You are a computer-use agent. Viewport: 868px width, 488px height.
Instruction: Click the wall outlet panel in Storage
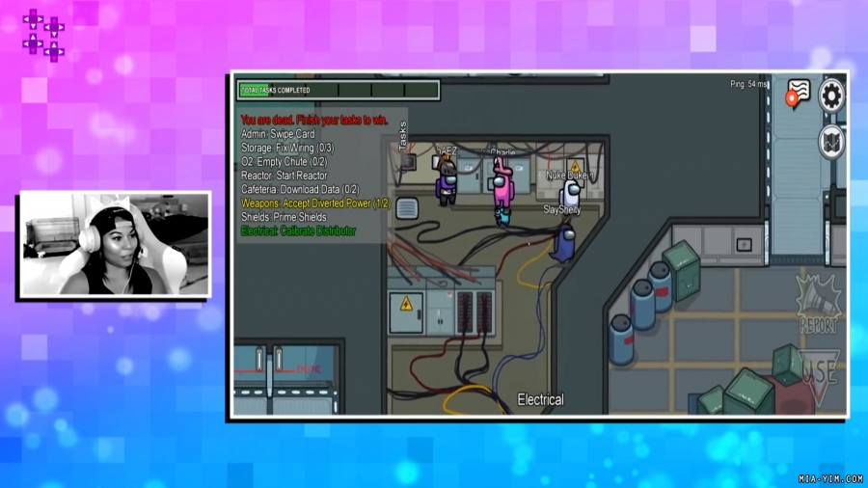(744, 244)
